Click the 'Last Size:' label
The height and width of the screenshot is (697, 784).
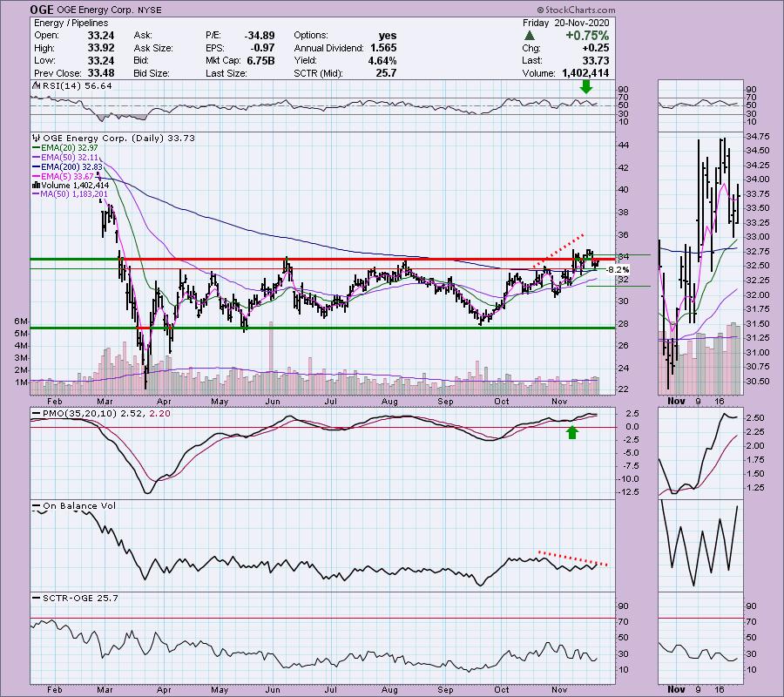pyautogui.click(x=226, y=73)
